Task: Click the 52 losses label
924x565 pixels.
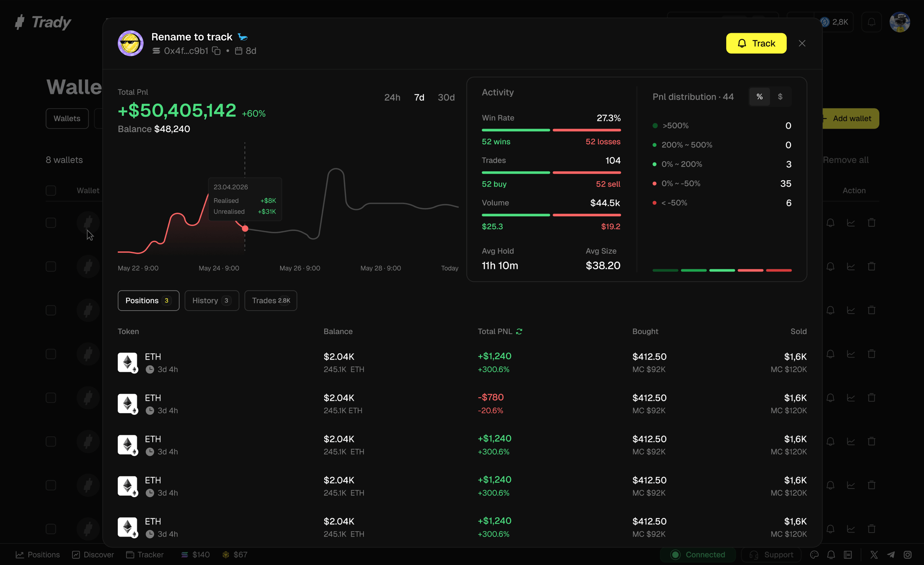Action: [x=603, y=142]
